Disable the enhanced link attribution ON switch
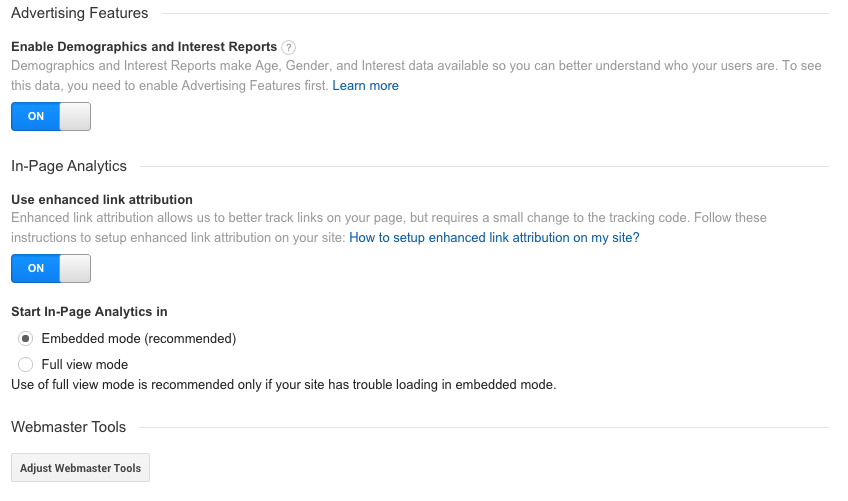 coord(50,268)
